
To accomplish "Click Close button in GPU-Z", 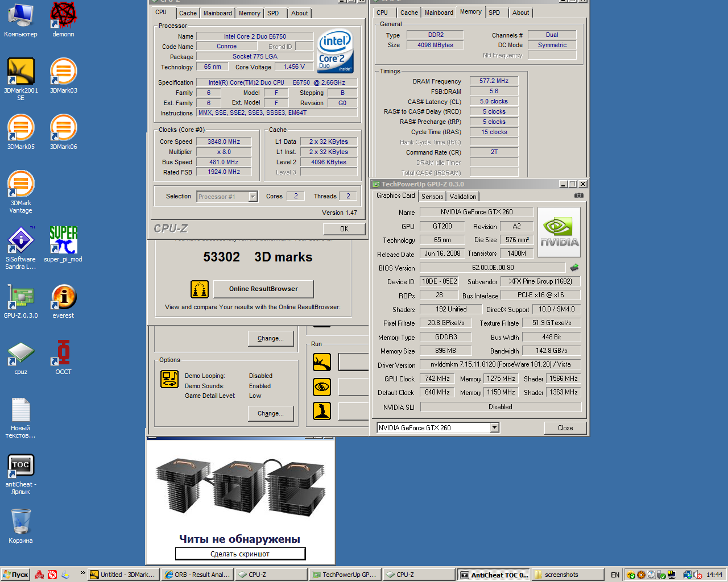I will point(565,428).
